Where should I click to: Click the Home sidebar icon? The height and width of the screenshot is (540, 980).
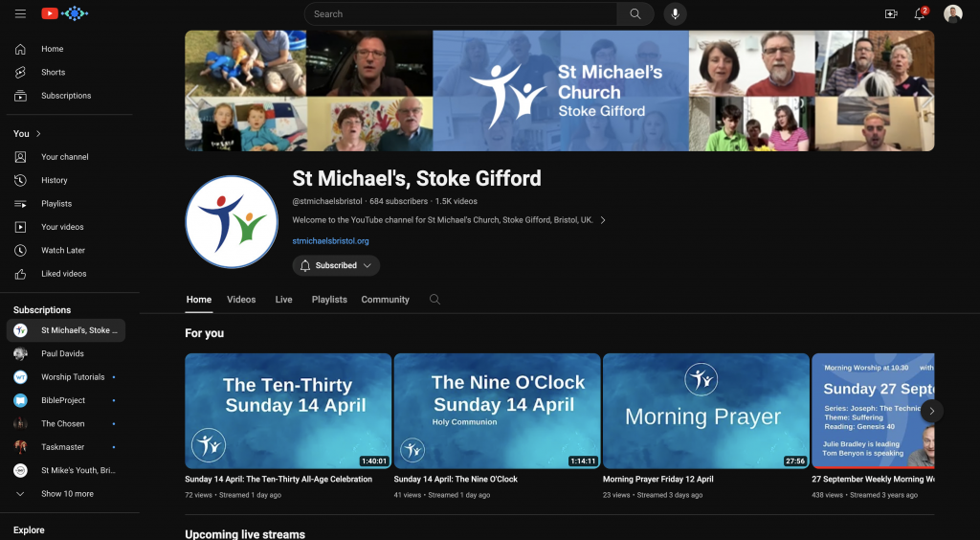[21, 49]
